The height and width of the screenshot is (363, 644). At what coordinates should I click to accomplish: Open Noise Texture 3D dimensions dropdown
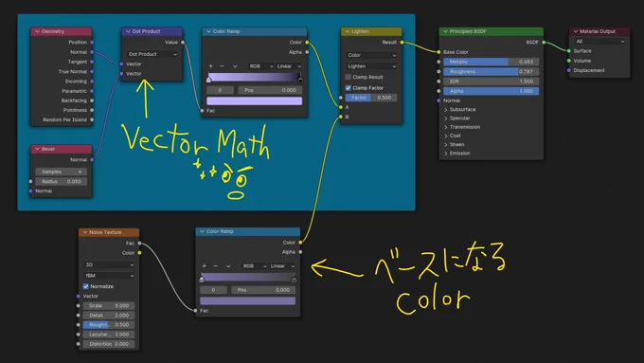109,264
